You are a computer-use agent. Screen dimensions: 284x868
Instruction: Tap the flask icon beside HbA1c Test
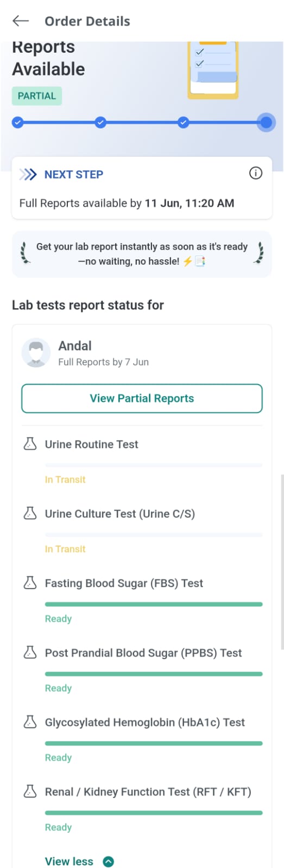[30, 722]
